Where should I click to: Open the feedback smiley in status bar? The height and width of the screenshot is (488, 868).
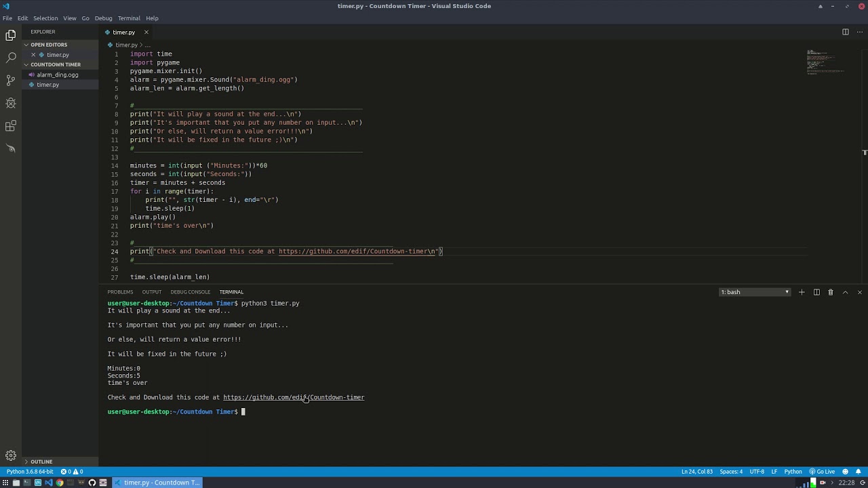click(845, 472)
